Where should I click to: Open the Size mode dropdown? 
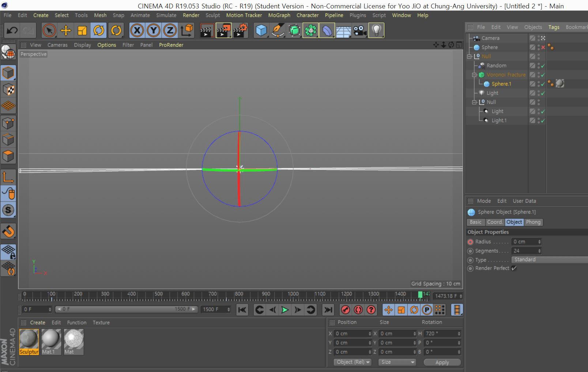397,362
